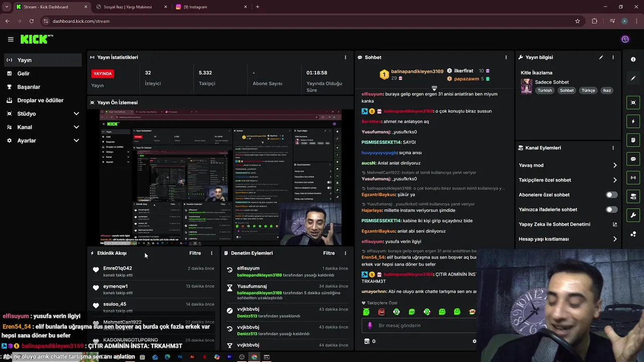644x362 pixels.
Task: Open Yapay Zeka ile Sohbet Denetimi external link
Action: click(615, 224)
